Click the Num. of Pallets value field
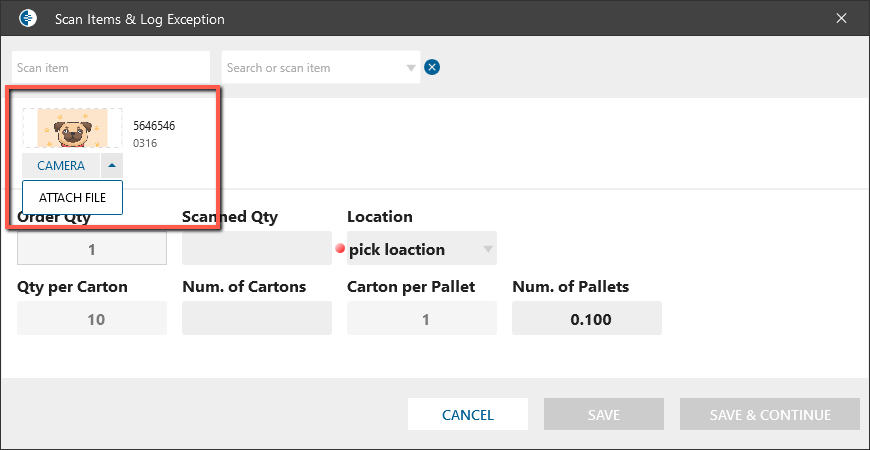 tap(586, 320)
